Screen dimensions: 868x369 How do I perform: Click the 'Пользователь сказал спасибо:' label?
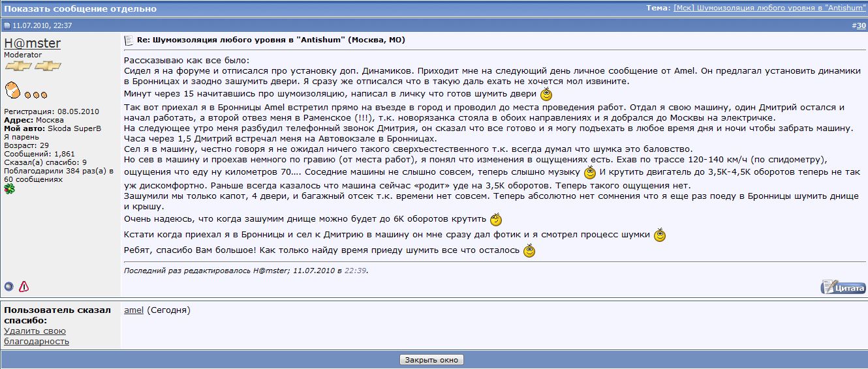(x=57, y=316)
